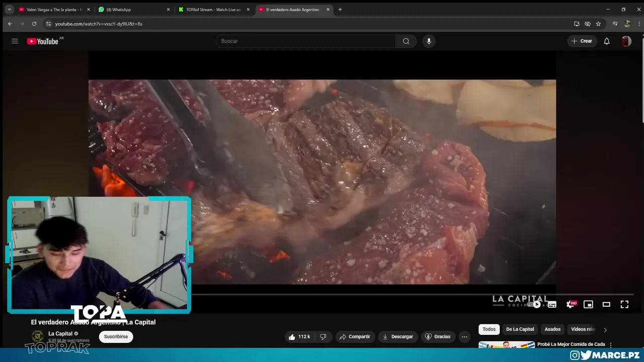
Task: Send thanks via Gracias button
Action: [438, 337]
